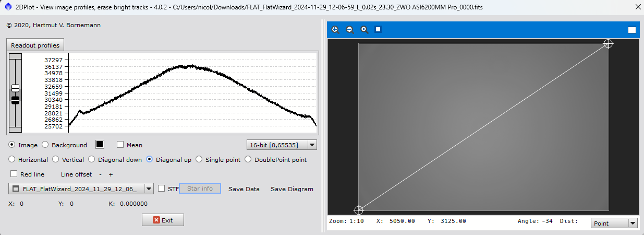The image size is (644, 235).
Task: Switch to the Readout profiles tab
Action: (x=35, y=45)
